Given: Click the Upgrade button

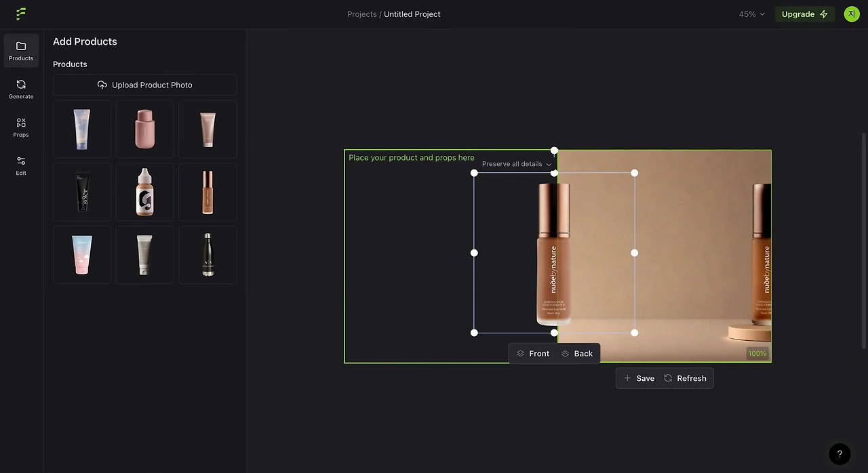Looking at the screenshot, I should click(805, 14).
